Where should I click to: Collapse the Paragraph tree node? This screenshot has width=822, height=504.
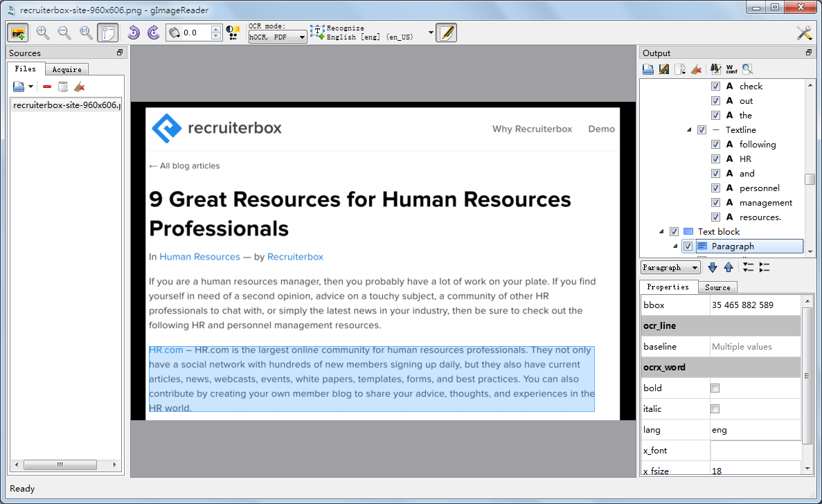pyautogui.click(x=675, y=246)
